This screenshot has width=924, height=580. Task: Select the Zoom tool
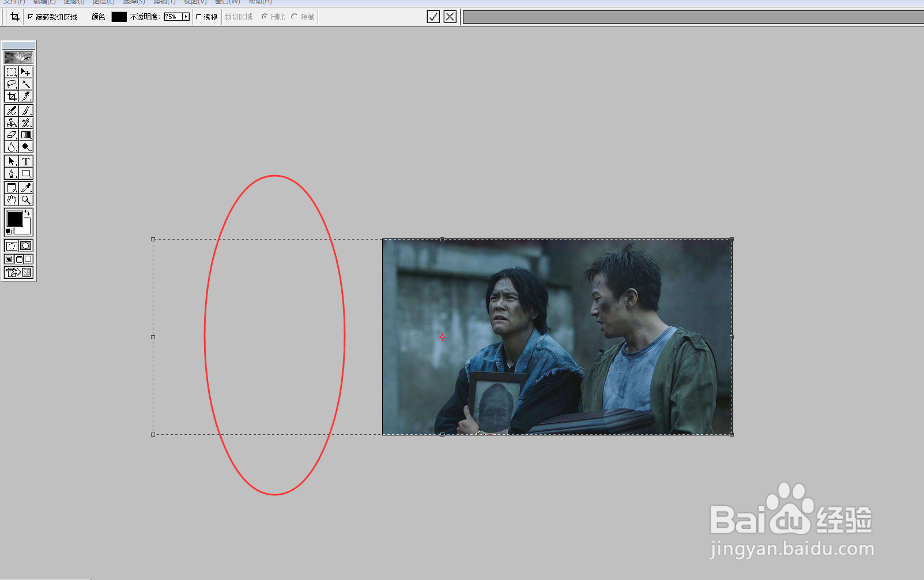click(26, 200)
